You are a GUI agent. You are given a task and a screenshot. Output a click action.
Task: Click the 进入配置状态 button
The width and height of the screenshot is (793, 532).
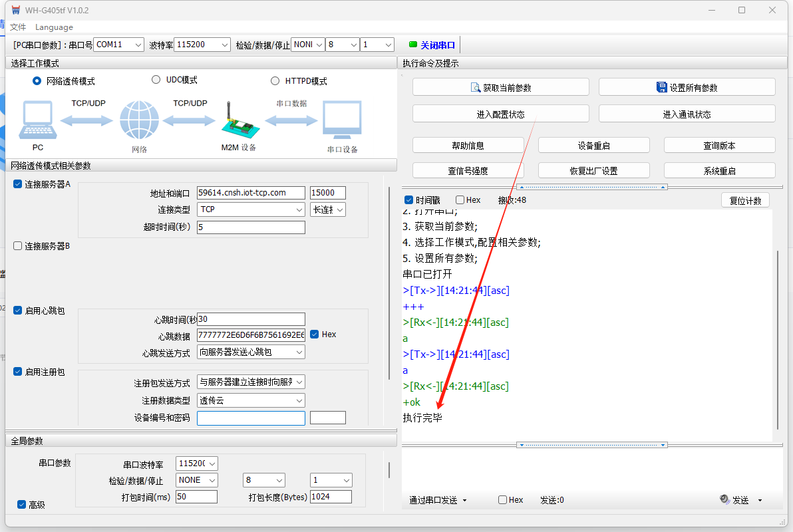(x=500, y=114)
